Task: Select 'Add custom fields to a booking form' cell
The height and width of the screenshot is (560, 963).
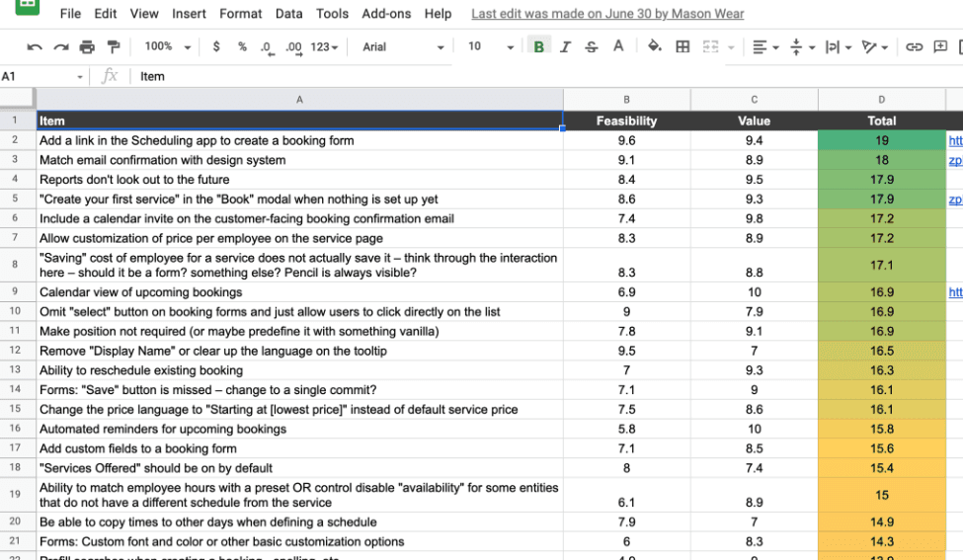Action: [299, 448]
